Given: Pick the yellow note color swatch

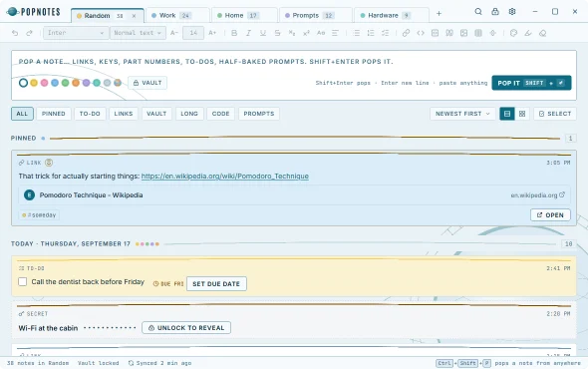Looking at the screenshot, I should click(34, 83).
